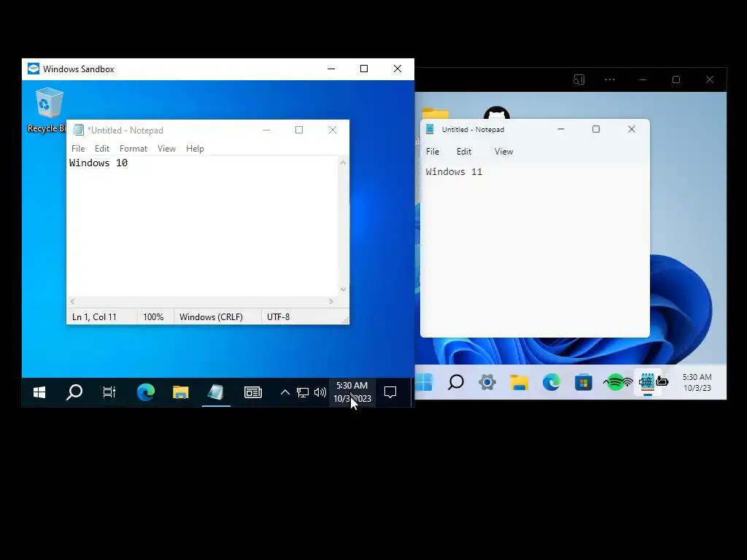Click the UTF-8 encoding status entry
Viewport: 747px width, 560px height.
coord(278,317)
